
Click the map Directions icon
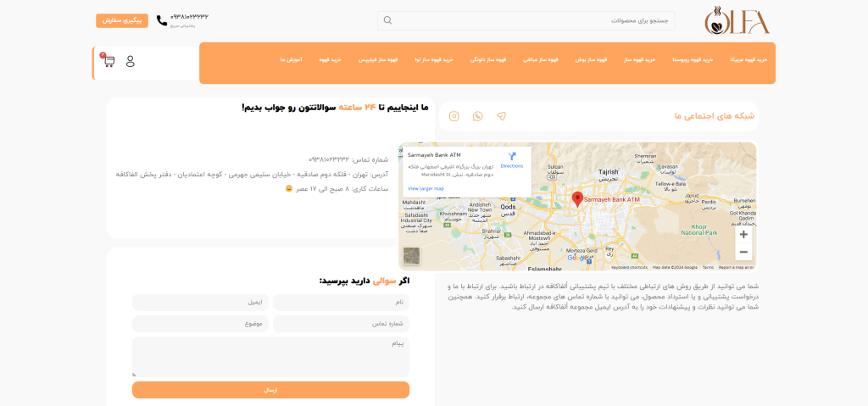click(512, 157)
